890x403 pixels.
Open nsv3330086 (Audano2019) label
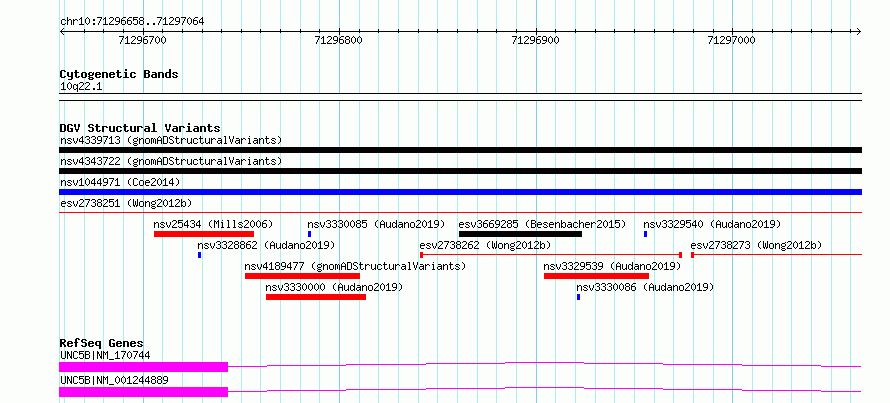pos(645,287)
